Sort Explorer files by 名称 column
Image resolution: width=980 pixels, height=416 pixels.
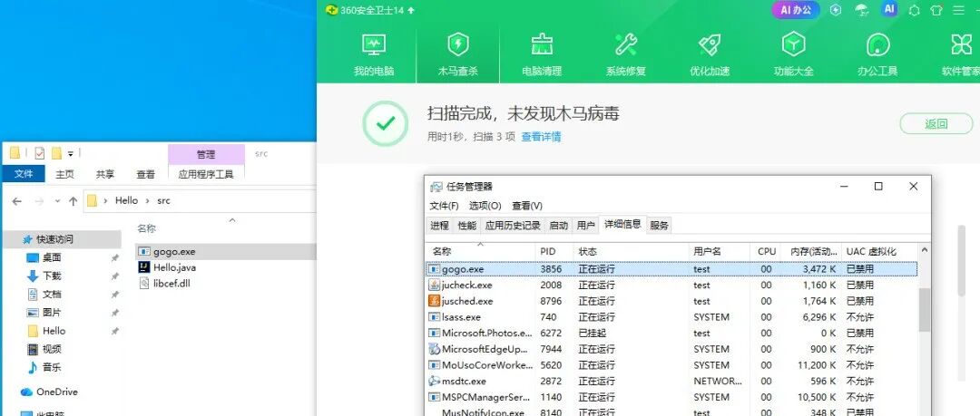point(146,228)
